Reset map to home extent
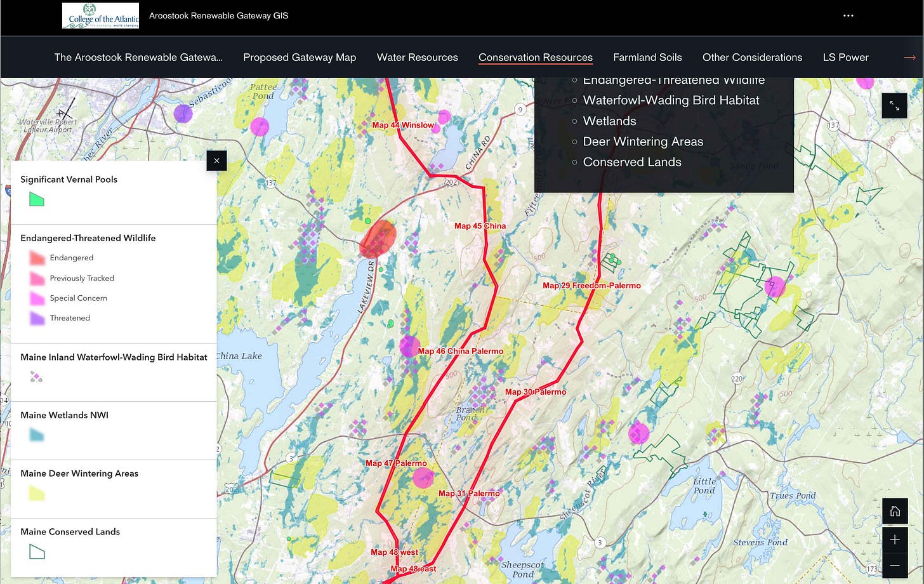Viewport: 924px width, 584px height. click(895, 511)
